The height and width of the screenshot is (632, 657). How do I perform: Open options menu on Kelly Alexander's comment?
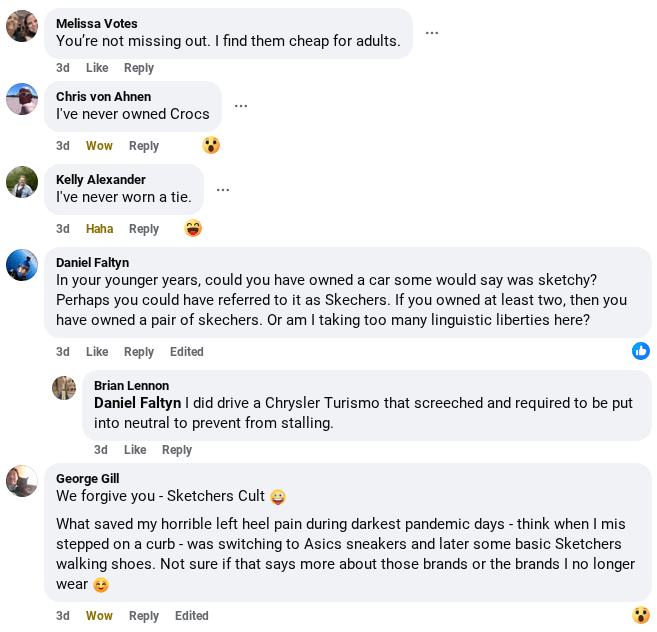[x=223, y=190]
